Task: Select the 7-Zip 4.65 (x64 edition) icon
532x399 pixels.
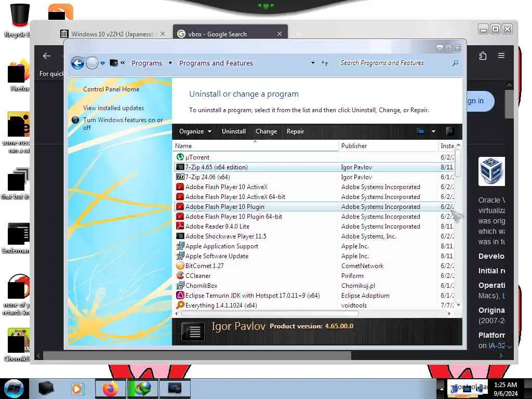Action: coord(180,167)
